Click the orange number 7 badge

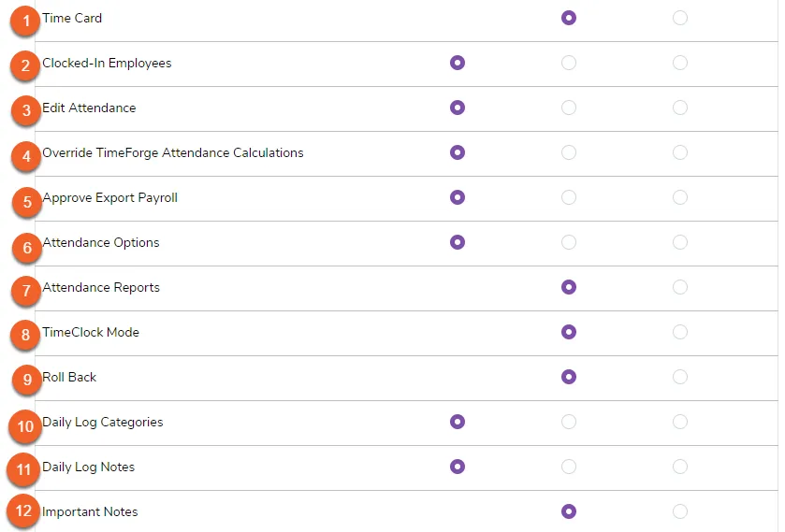pyautogui.click(x=26, y=291)
